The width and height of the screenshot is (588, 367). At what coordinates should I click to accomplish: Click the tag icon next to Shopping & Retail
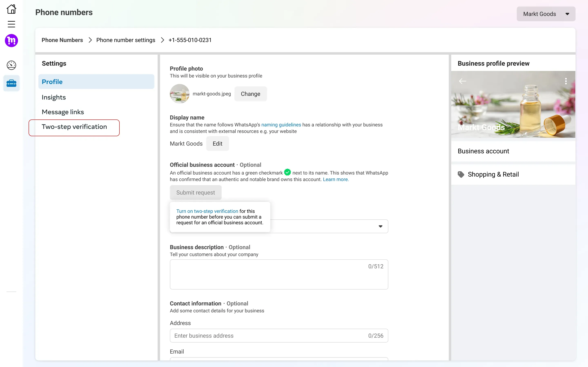tap(461, 174)
